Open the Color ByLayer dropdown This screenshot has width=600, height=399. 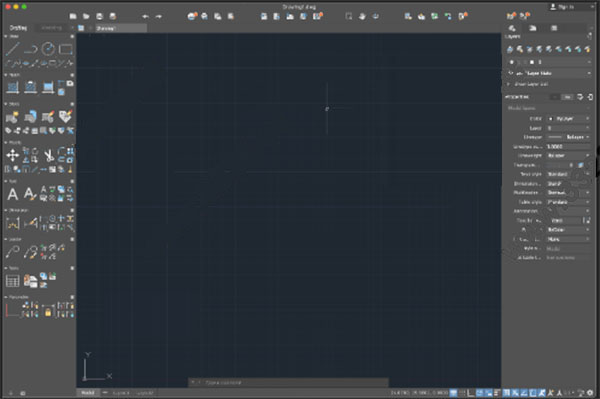click(568, 119)
